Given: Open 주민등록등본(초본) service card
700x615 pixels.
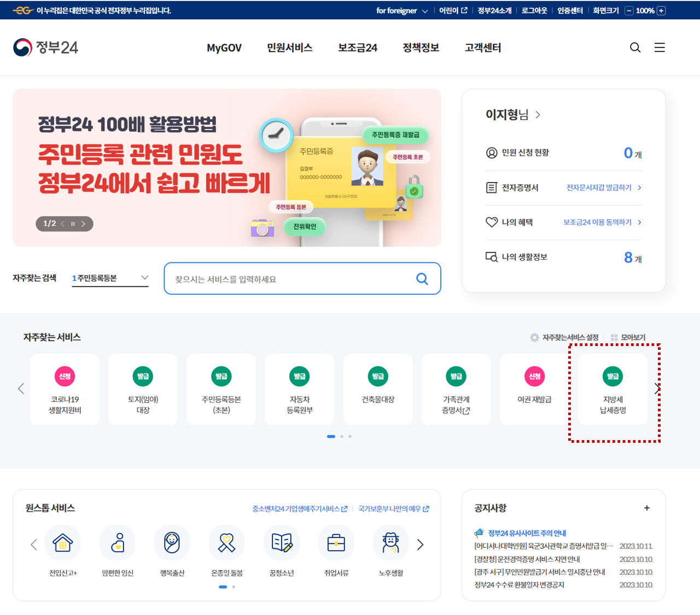Looking at the screenshot, I should [x=221, y=389].
